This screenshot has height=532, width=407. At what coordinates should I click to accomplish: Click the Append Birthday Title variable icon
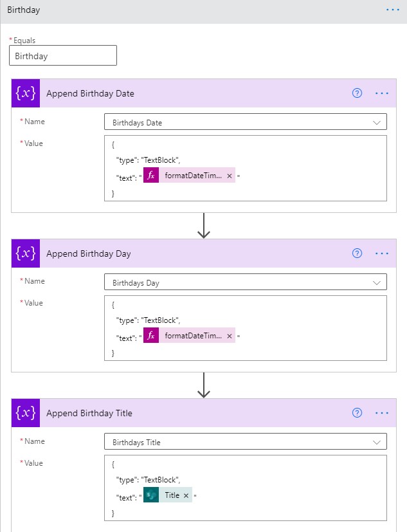point(26,412)
